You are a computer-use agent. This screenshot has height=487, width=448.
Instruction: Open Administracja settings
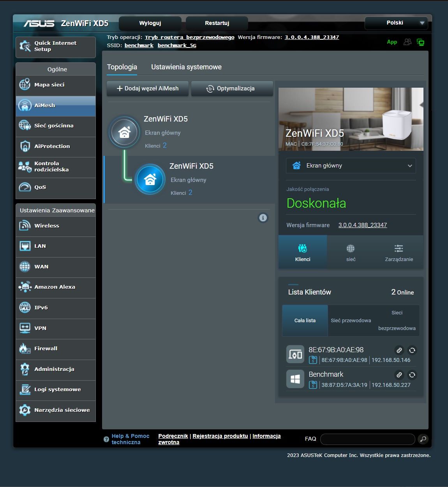[56, 369]
